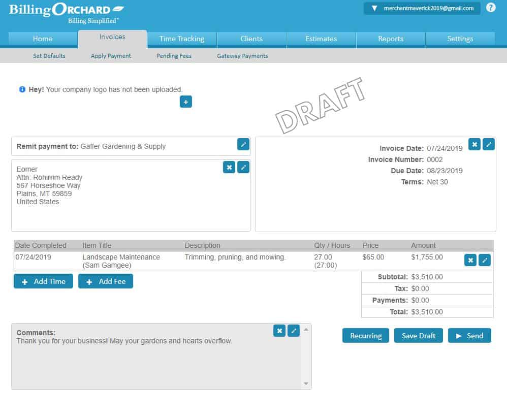
Task: Click the Invoice Number value 0002
Action: (x=434, y=159)
